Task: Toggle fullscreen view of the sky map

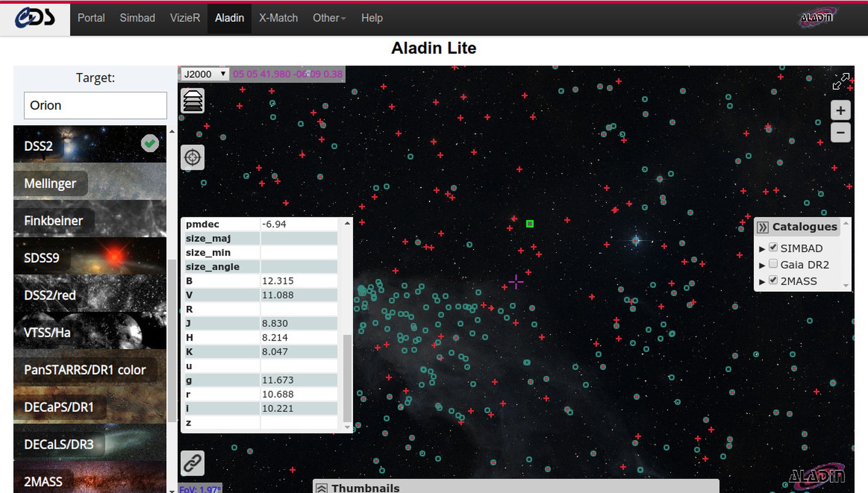Action: pos(841,81)
